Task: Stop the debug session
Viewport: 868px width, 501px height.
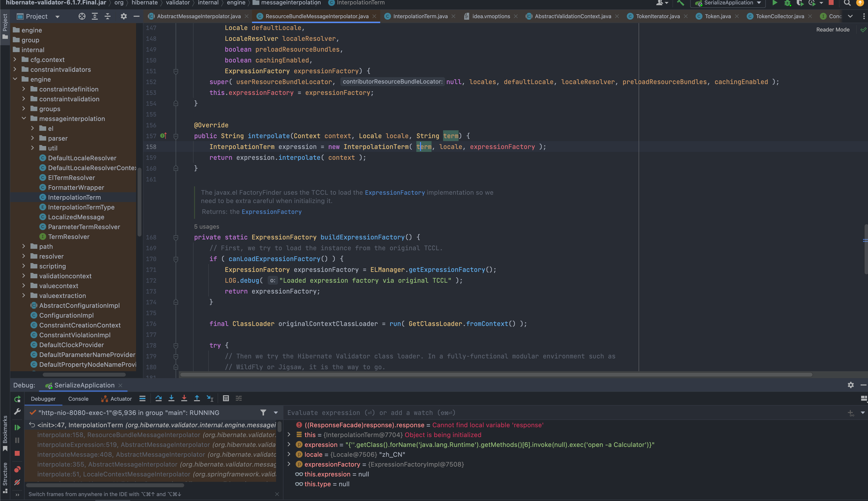Action: point(17,454)
